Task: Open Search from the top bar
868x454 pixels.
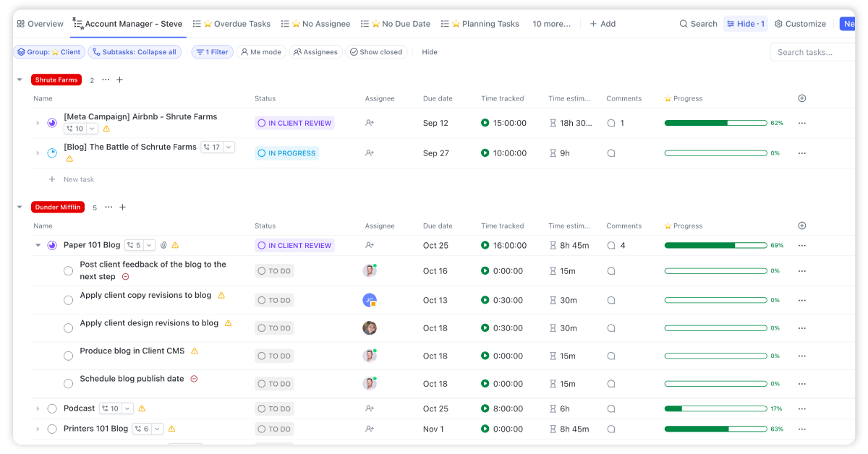Action: click(x=697, y=23)
